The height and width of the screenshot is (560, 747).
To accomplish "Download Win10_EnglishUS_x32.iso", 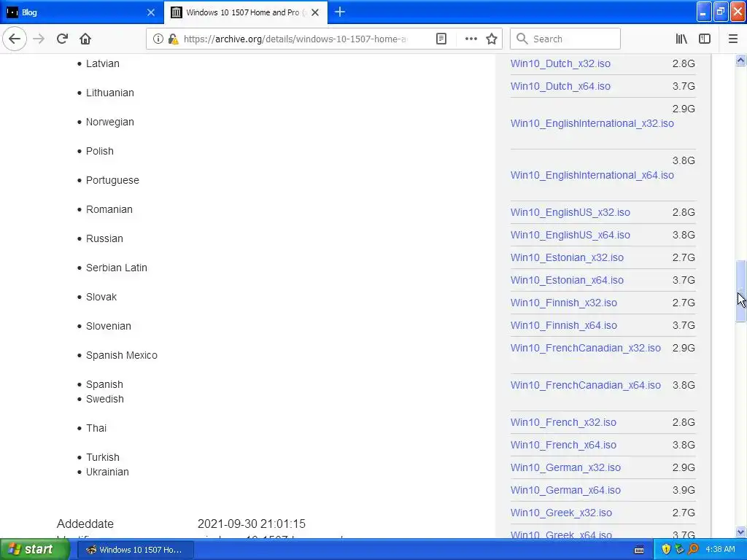I will point(570,212).
